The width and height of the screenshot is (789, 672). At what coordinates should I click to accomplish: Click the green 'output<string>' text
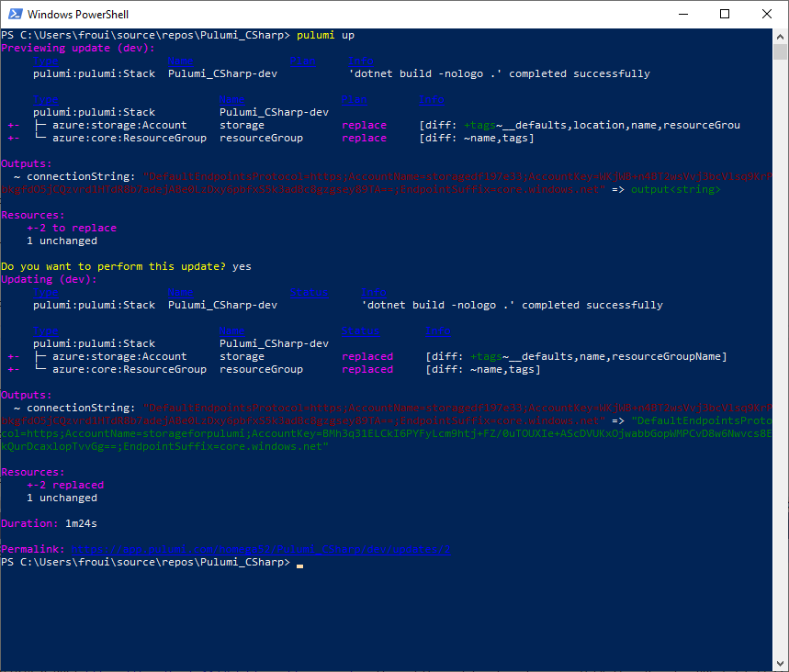tap(675, 189)
